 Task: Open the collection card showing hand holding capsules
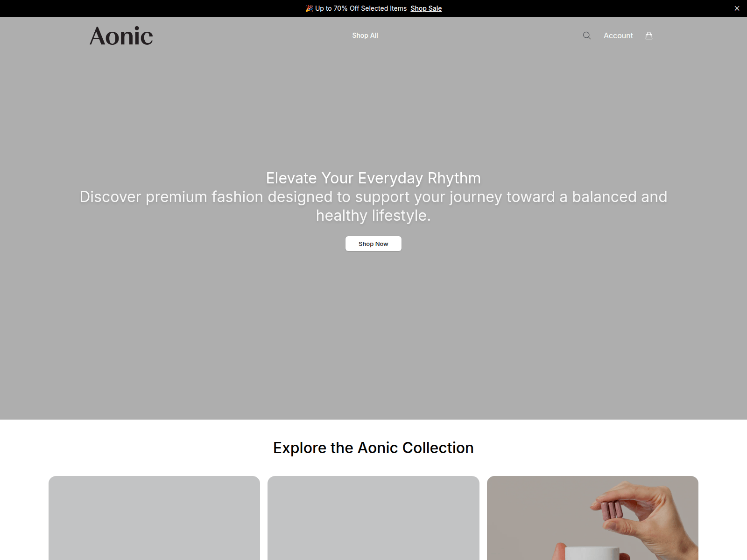[592, 518]
